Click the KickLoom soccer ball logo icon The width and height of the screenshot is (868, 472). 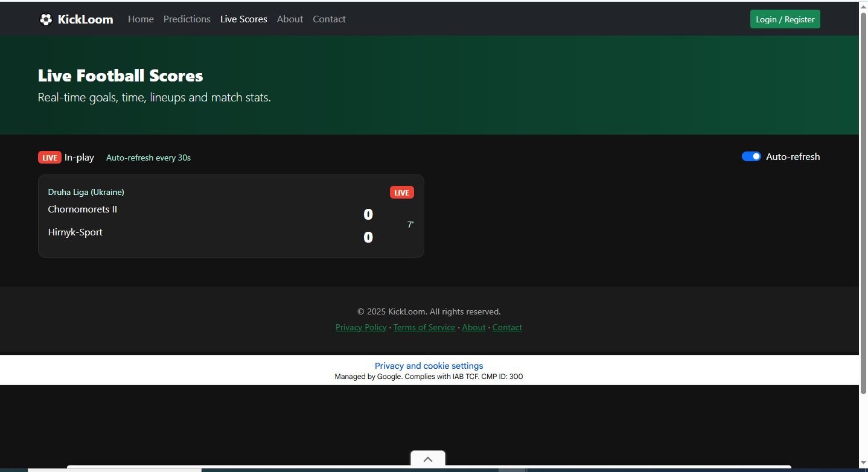(46, 19)
